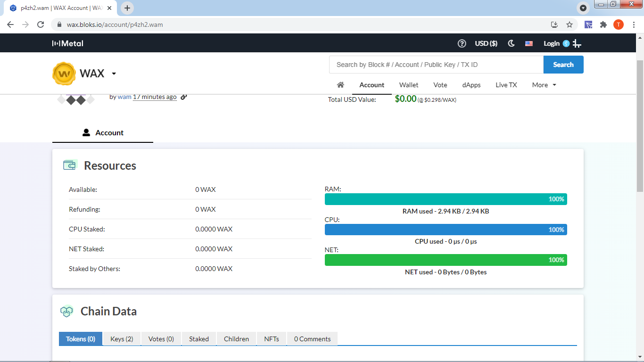Open the Live TX navigation item

coord(506,85)
